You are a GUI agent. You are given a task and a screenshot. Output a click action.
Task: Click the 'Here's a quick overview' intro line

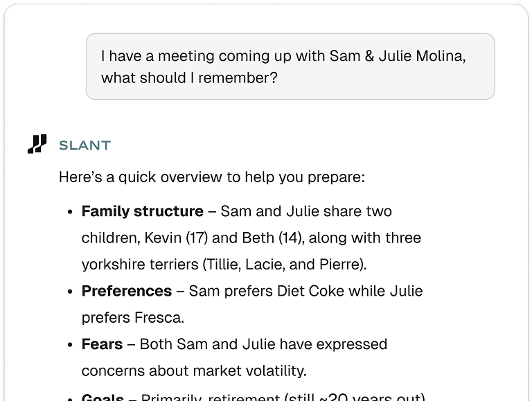212,177
